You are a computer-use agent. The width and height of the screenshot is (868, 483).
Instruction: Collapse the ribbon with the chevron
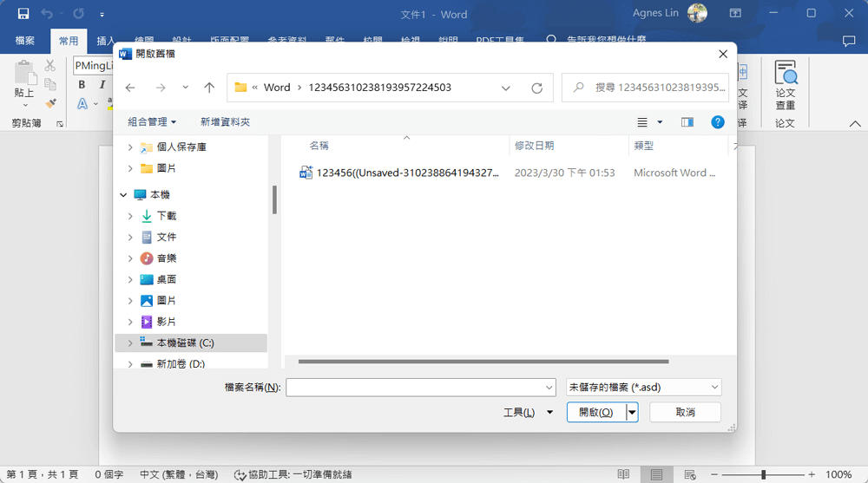pos(855,124)
